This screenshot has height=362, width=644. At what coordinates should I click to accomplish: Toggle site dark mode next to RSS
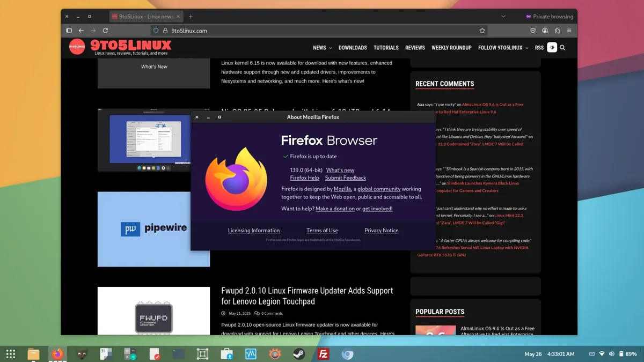tap(552, 48)
